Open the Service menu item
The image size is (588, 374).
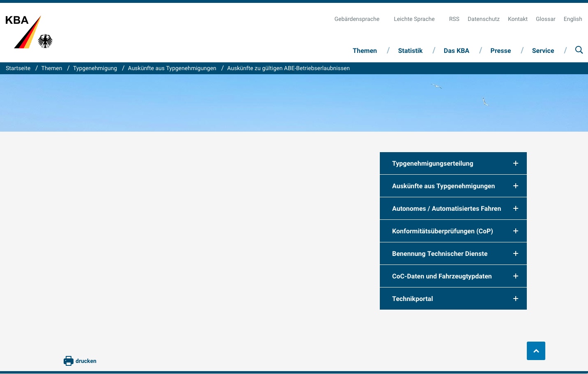(543, 51)
